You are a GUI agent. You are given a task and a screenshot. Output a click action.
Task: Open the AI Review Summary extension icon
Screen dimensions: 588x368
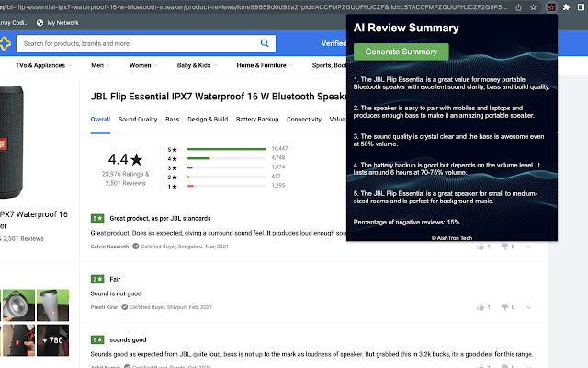tap(551, 7)
